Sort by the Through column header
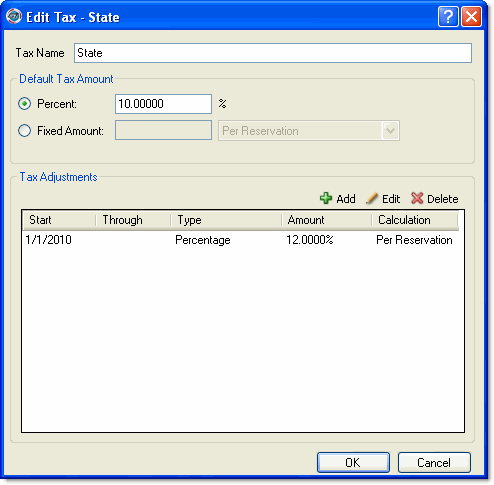This screenshot has width=494, height=485. [133, 220]
